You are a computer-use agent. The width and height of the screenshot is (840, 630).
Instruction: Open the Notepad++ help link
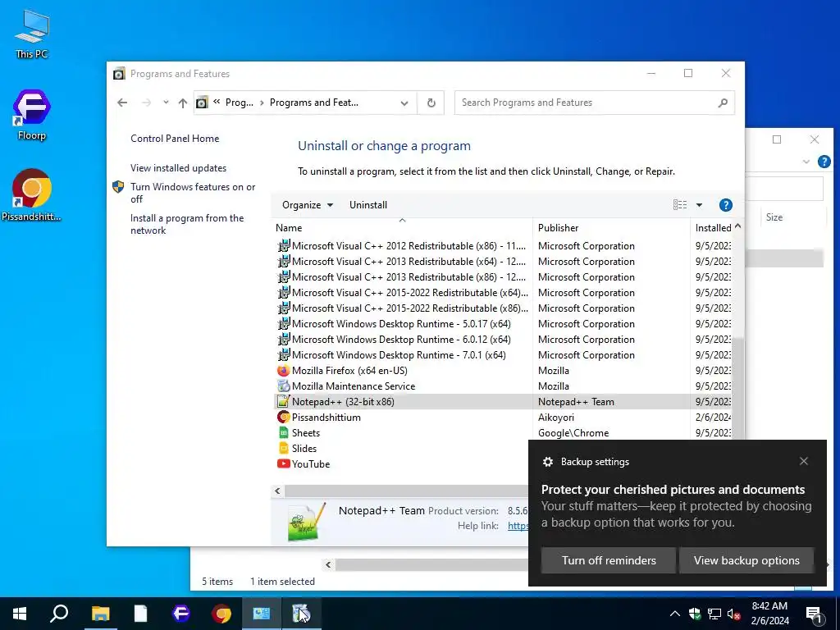coord(518,526)
